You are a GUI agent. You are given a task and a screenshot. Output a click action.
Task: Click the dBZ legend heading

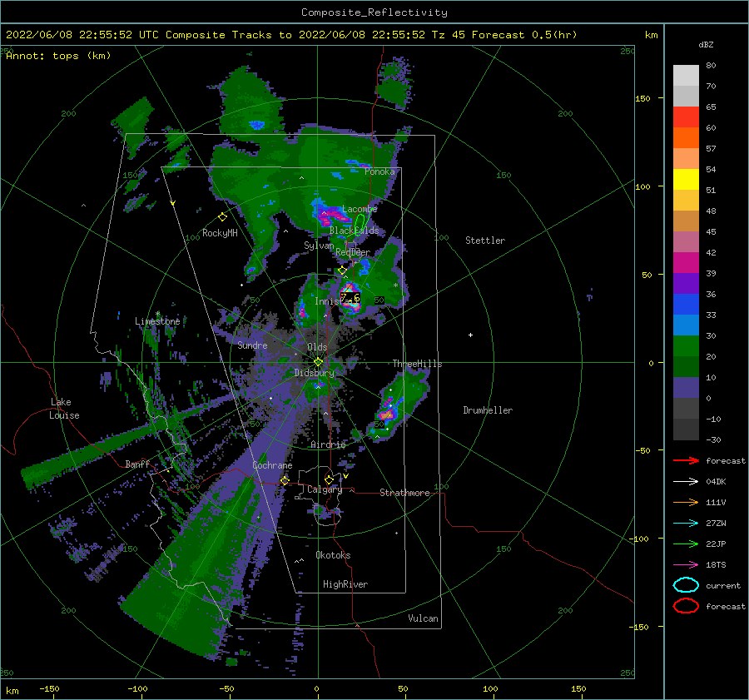pyautogui.click(x=706, y=44)
